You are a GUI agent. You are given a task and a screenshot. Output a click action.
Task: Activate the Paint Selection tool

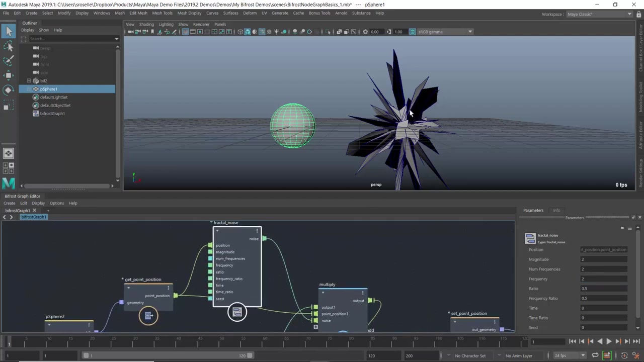[9, 61]
